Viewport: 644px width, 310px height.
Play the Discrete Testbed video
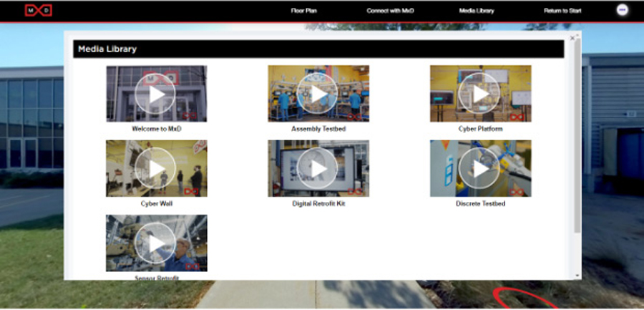[481, 168]
